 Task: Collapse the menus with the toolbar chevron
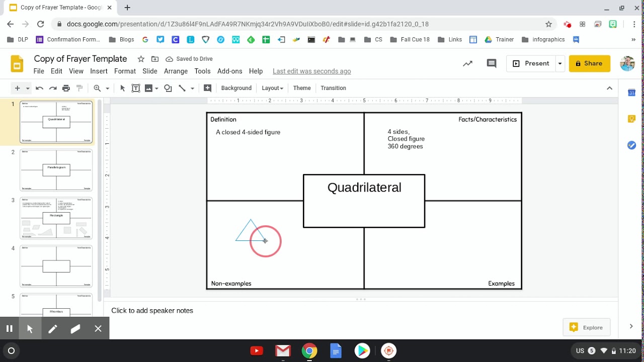(609, 88)
